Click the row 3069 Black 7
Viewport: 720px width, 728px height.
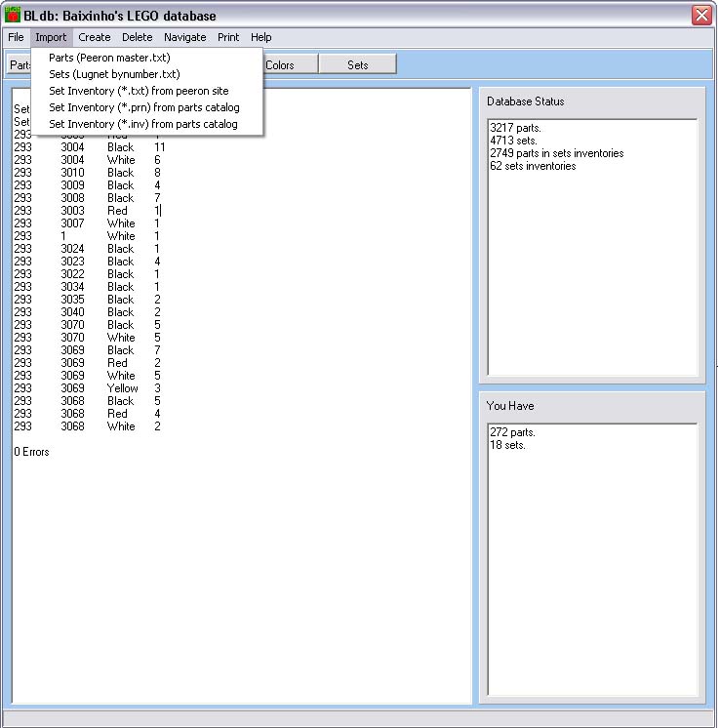[87, 350]
